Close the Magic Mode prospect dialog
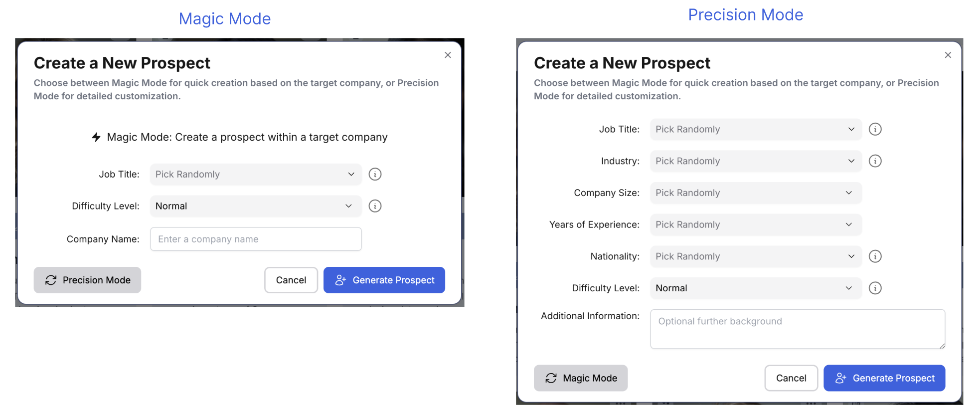 448,55
